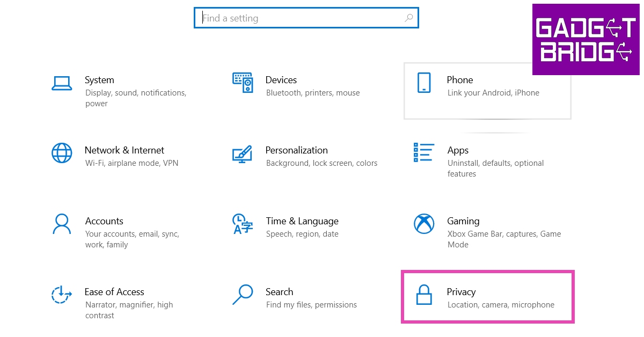The image size is (644, 337).
Task: Click the Network & Internet globe icon
Action: [x=62, y=153]
